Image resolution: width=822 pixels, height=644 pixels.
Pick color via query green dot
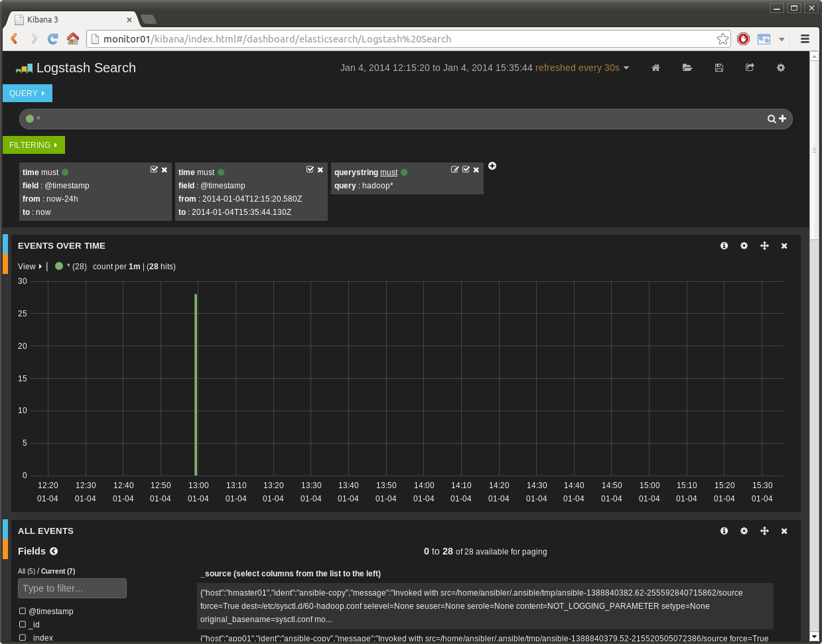click(x=30, y=119)
